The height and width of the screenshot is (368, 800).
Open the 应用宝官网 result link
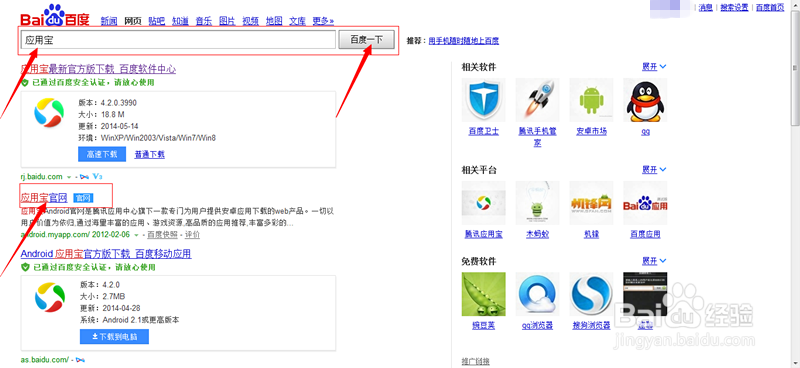tap(44, 198)
